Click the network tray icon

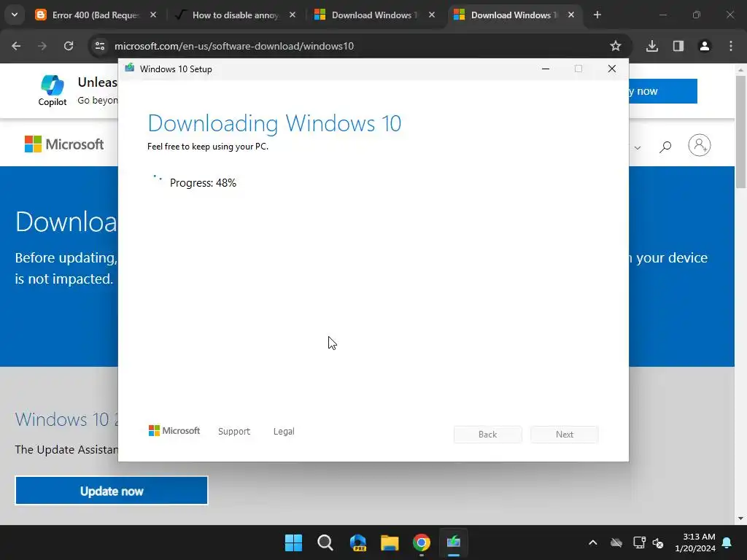639,542
